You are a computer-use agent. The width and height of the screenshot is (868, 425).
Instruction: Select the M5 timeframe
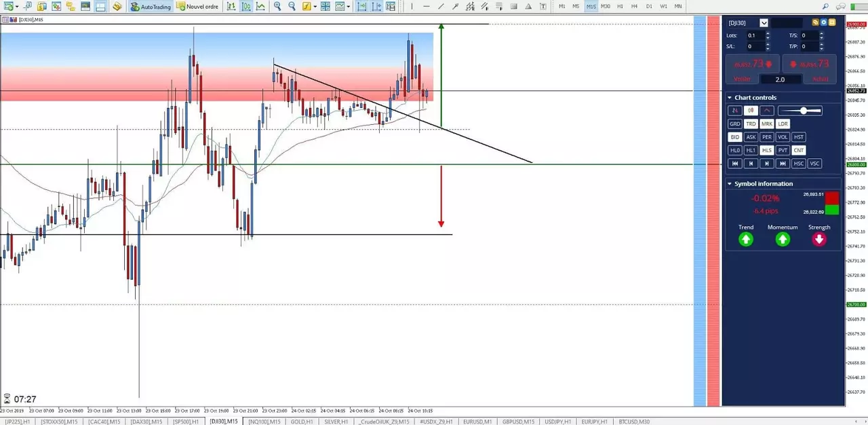pos(576,6)
